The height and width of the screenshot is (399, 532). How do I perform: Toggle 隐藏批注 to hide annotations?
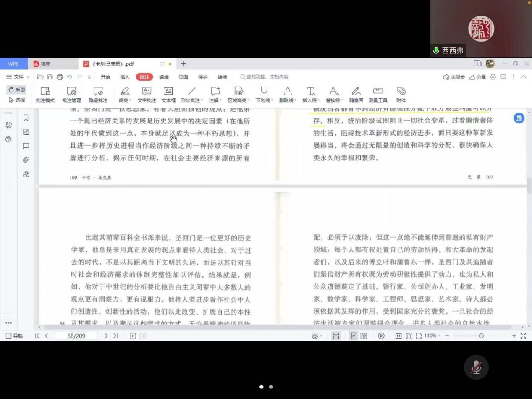98,94
